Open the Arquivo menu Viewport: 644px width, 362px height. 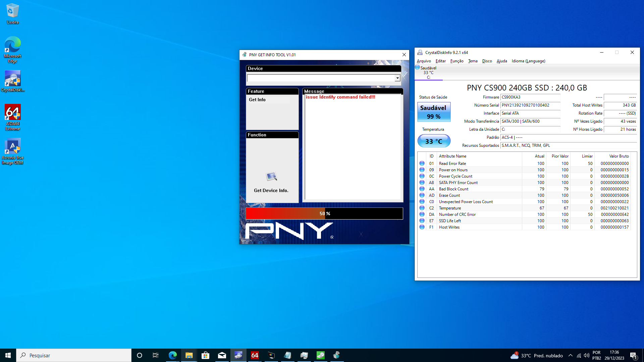424,61
